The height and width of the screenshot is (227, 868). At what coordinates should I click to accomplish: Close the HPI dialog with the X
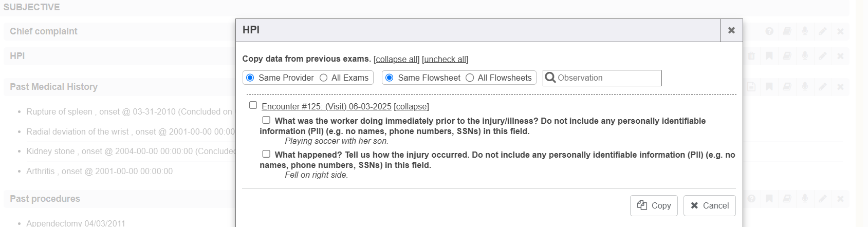coord(731,30)
